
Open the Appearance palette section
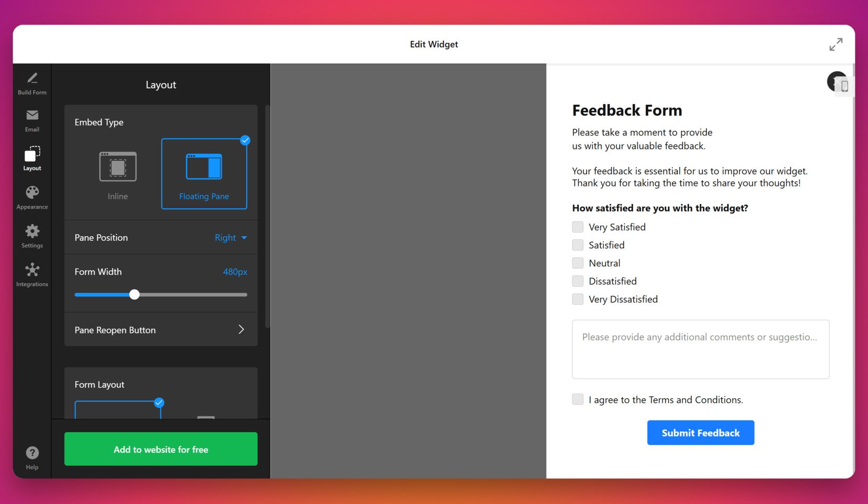tap(32, 198)
